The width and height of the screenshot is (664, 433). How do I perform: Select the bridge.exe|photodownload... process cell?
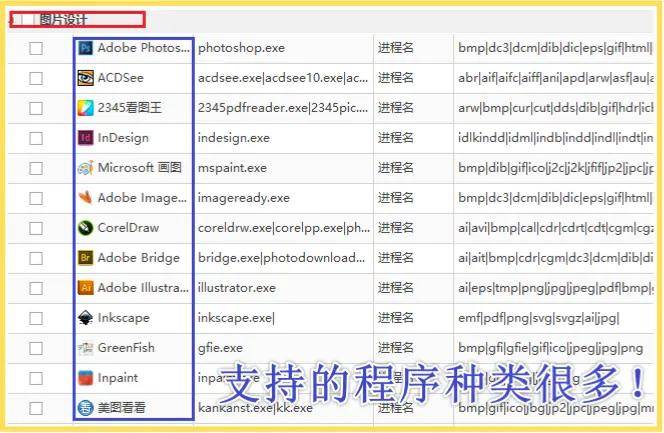coord(282,258)
